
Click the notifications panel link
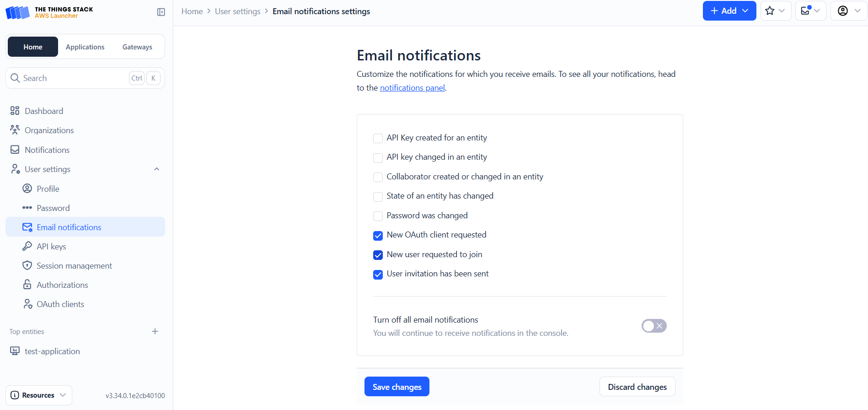click(x=412, y=87)
